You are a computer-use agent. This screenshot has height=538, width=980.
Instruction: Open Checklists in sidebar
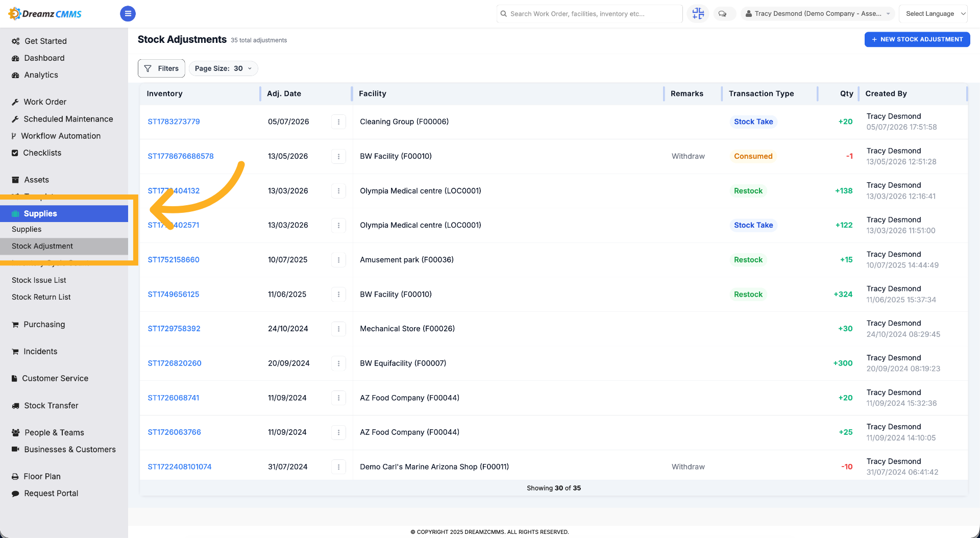point(42,153)
